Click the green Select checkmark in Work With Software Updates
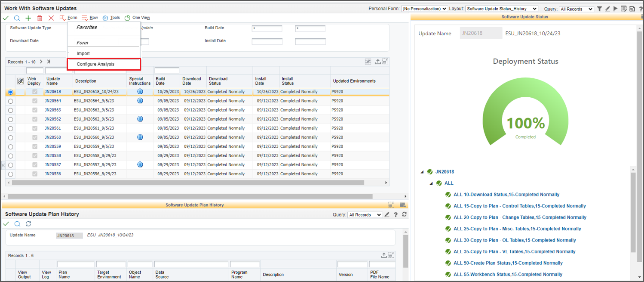Viewport: 644px width, 282px height. point(6,18)
